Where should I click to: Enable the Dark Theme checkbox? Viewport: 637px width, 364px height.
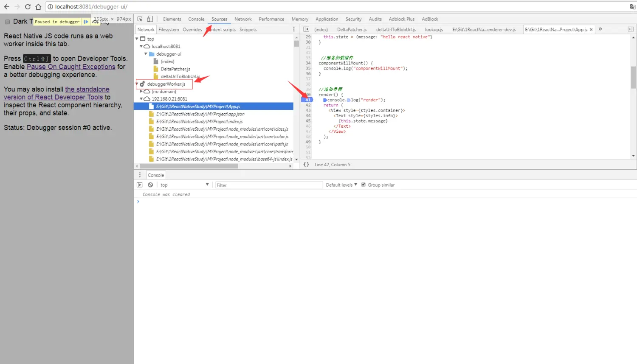pyautogui.click(x=7, y=22)
